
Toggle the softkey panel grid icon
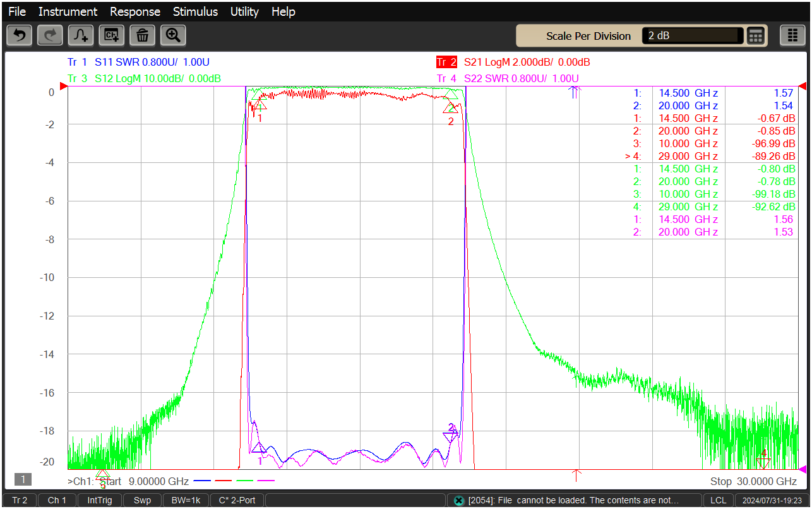tap(792, 36)
